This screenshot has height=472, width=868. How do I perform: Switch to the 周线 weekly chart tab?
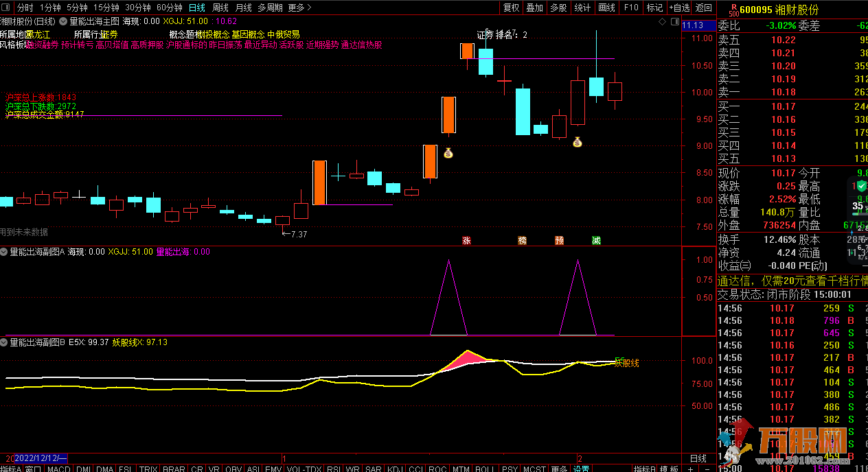[x=220, y=8]
